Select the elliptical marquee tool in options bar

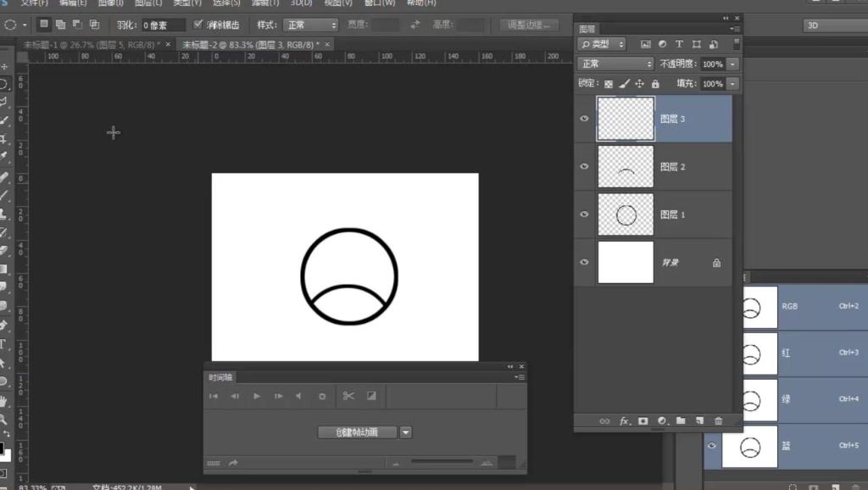[x=10, y=25]
